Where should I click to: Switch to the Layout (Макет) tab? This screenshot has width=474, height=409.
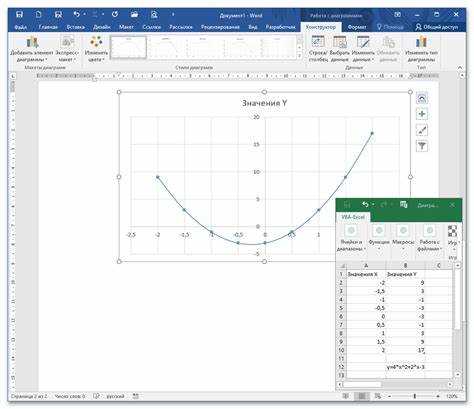tap(126, 27)
